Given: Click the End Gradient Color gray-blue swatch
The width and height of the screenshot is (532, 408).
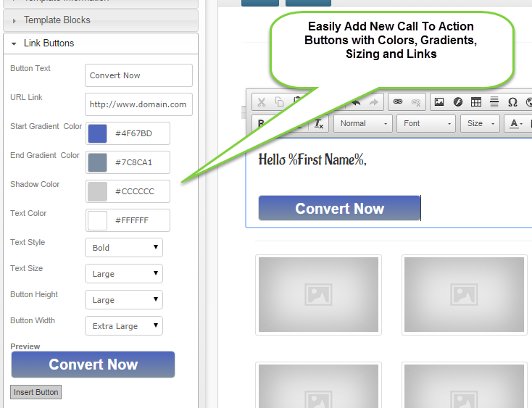Looking at the screenshot, I should point(97,162).
